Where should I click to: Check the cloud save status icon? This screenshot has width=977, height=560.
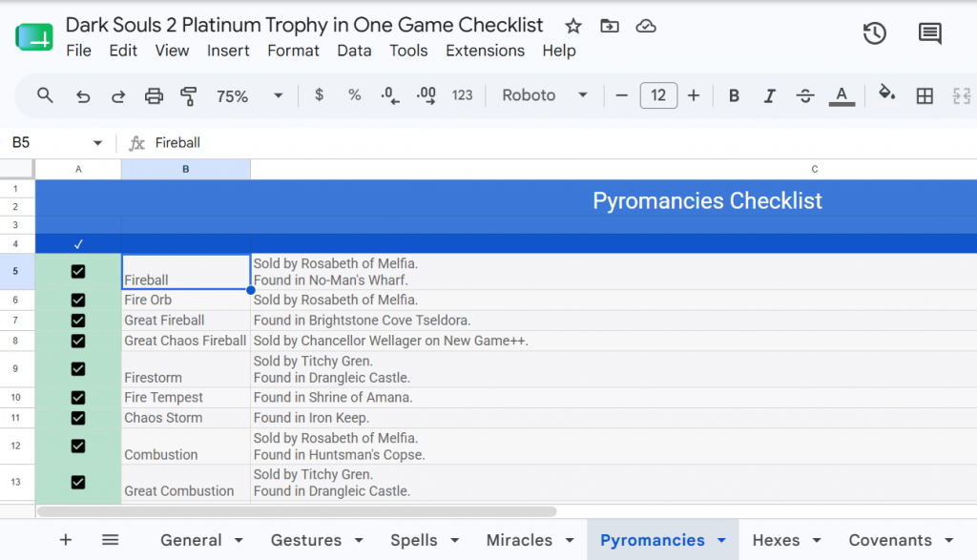[x=646, y=26]
